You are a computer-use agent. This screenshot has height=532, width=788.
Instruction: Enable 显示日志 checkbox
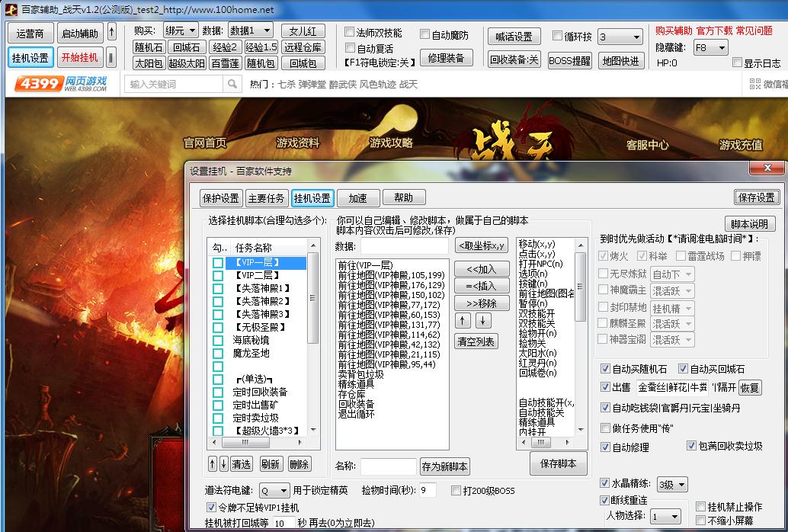coord(737,62)
